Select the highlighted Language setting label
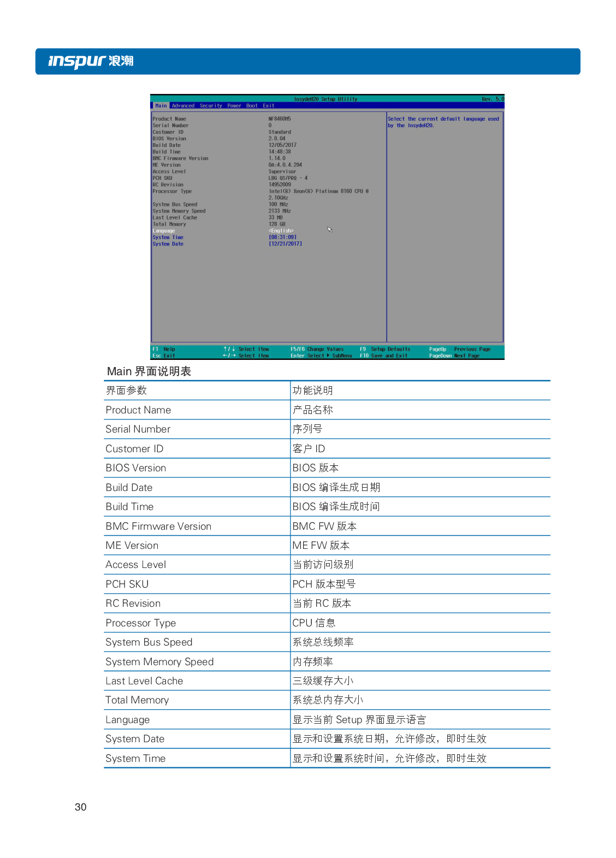Viewport: 616px width, 858px height. (x=164, y=231)
